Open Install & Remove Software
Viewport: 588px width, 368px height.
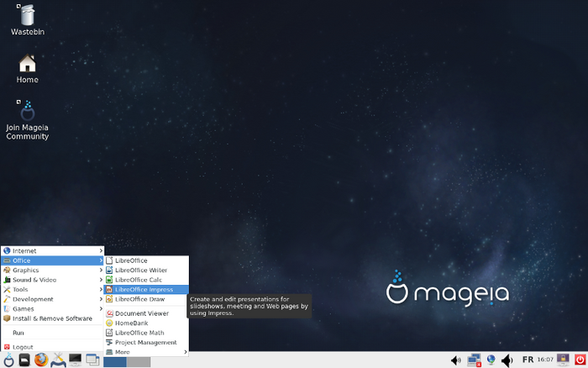[x=52, y=318]
